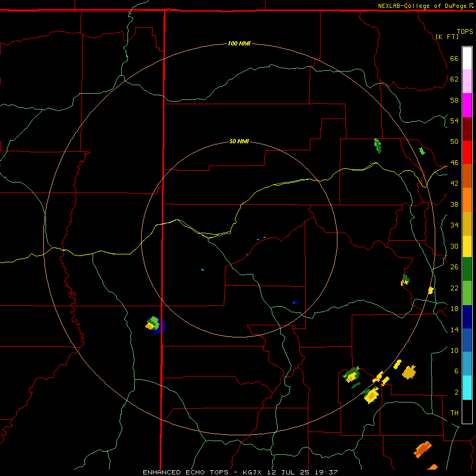476x476 pixels.
Task: Click the small navy echo inside 50 NMI ring
Action: click(296, 302)
